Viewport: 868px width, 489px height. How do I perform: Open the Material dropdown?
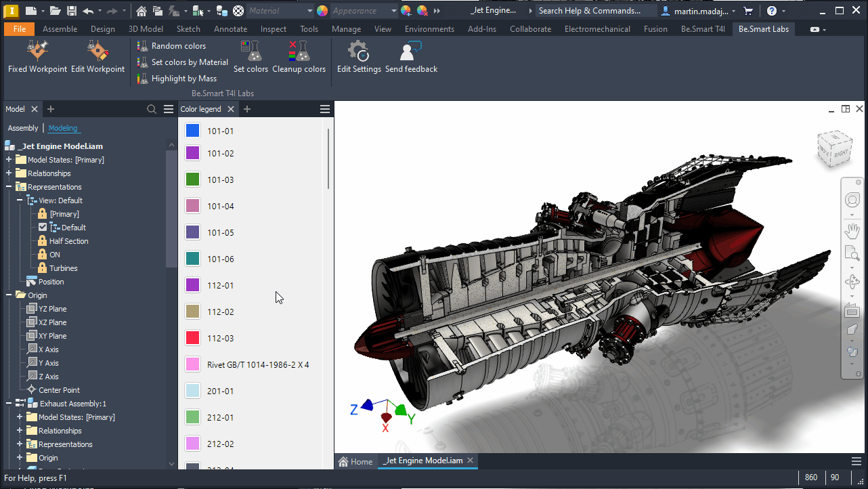pyautogui.click(x=309, y=11)
